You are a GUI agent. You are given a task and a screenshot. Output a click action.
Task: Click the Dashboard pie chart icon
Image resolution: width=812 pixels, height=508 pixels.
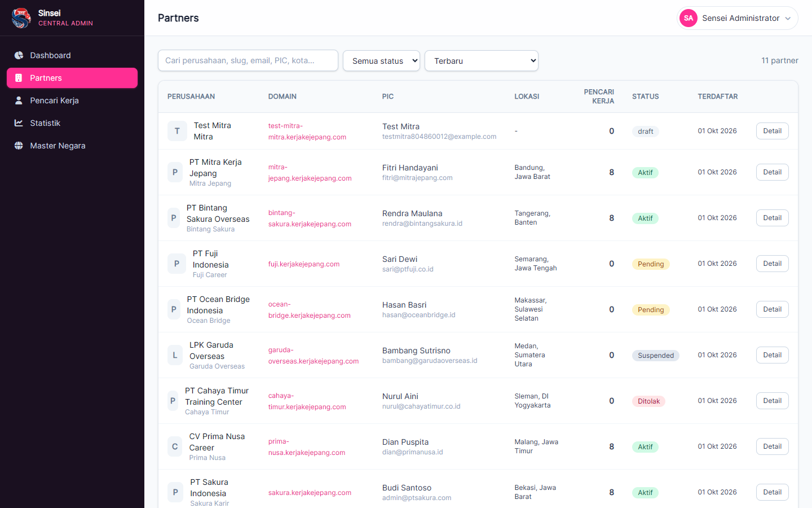[19, 55]
